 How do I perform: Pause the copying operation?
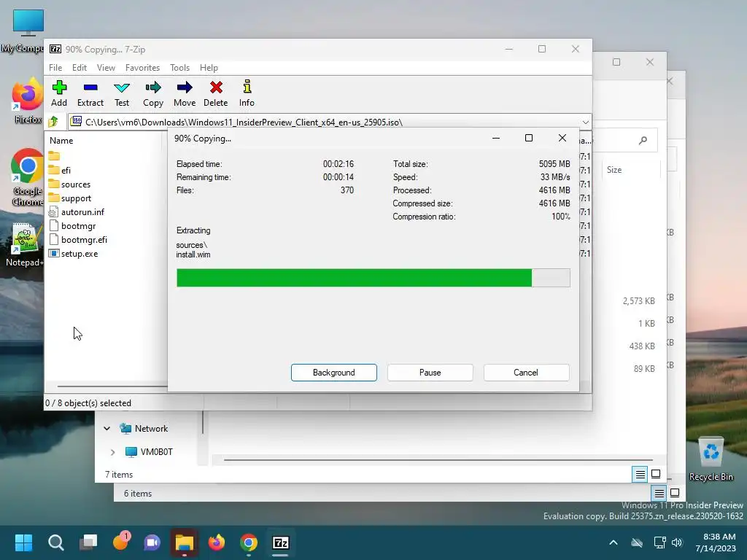click(x=430, y=373)
